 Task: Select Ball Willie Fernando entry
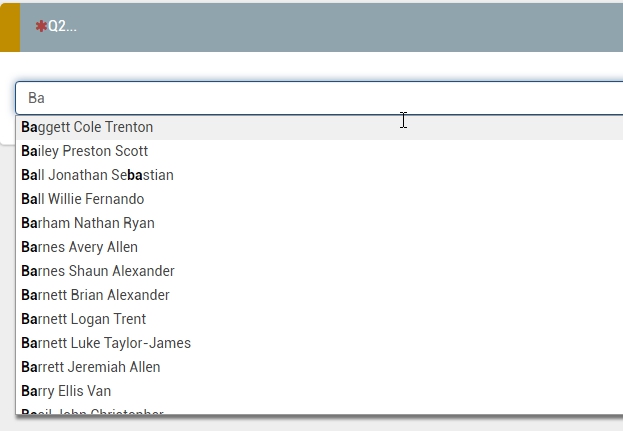83,199
